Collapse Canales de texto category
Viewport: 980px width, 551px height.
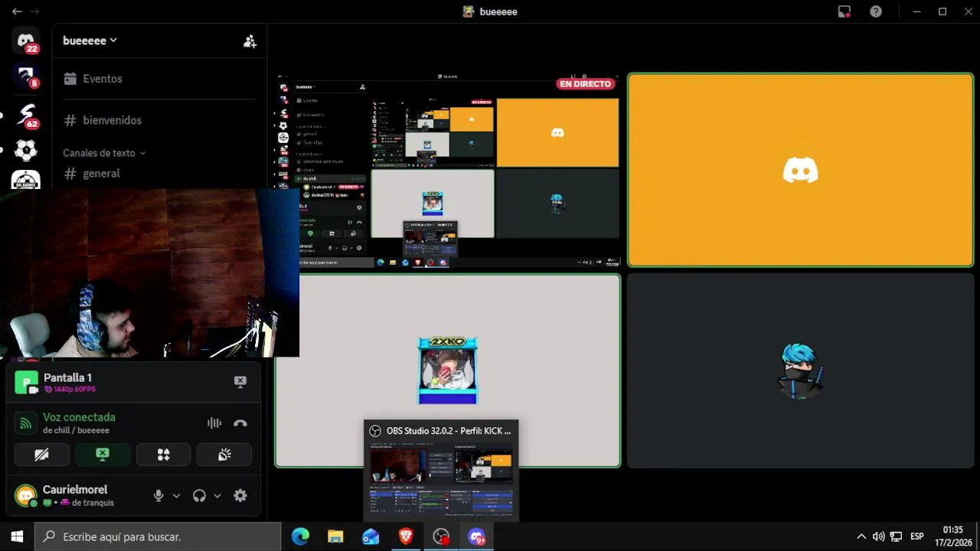click(103, 153)
